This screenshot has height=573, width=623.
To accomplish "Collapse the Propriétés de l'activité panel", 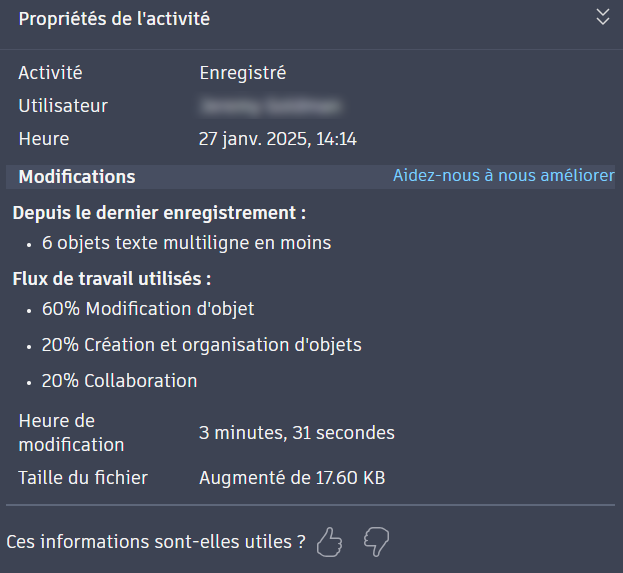I will (x=602, y=17).
